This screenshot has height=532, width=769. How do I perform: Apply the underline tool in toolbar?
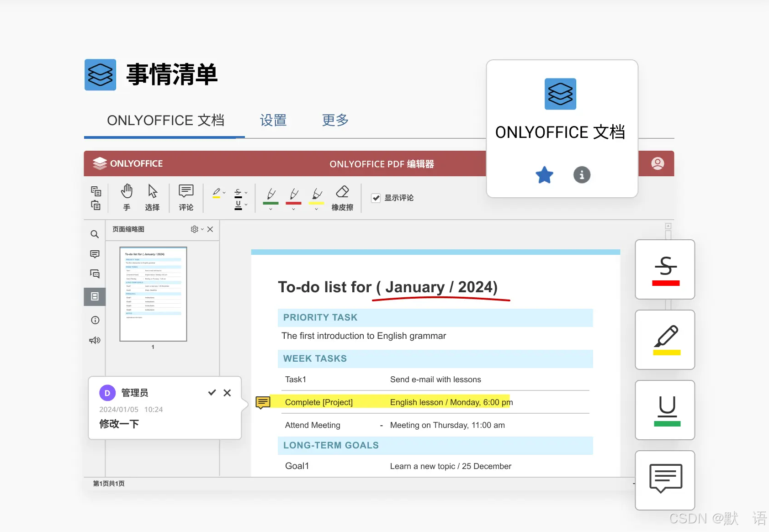(x=238, y=205)
